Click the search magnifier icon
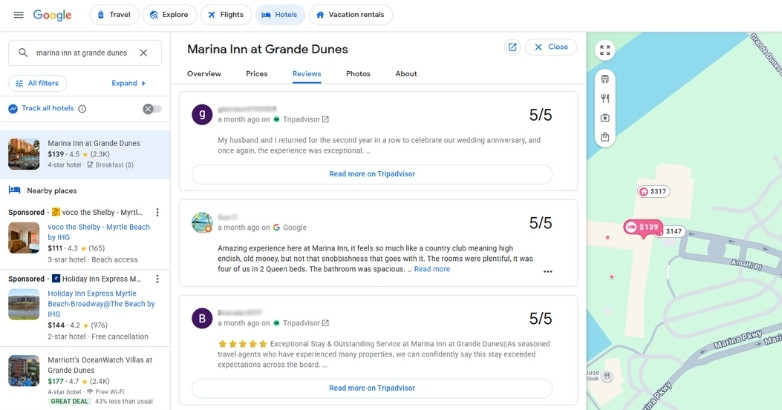782x410 pixels. [x=23, y=52]
